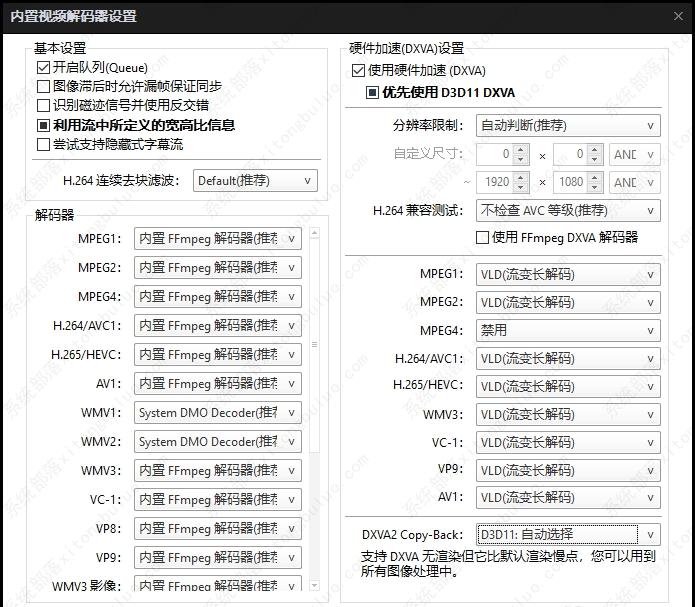The width and height of the screenshot is (695, 607).
Task: Uncheck 开启队列(Queue) checkbox
Action: [x=44, y=67]
